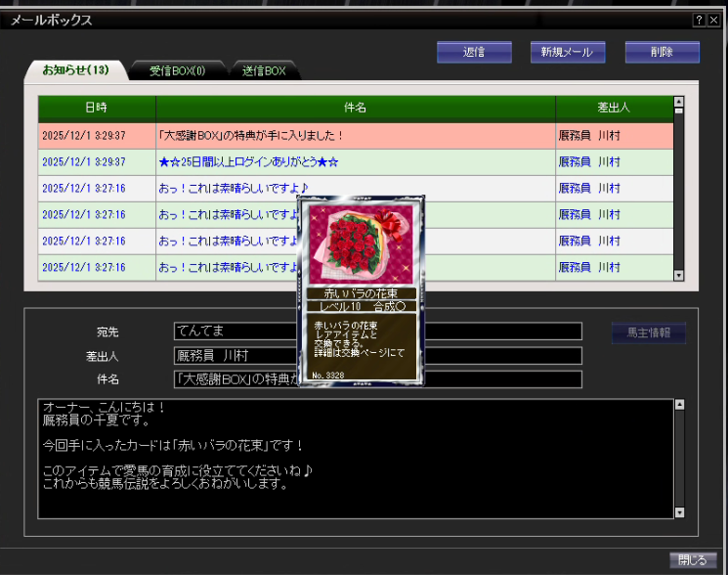Open the 送信BOX tab
The width and height of the screenshot is (728, 575).
click(x=264, y=70)
